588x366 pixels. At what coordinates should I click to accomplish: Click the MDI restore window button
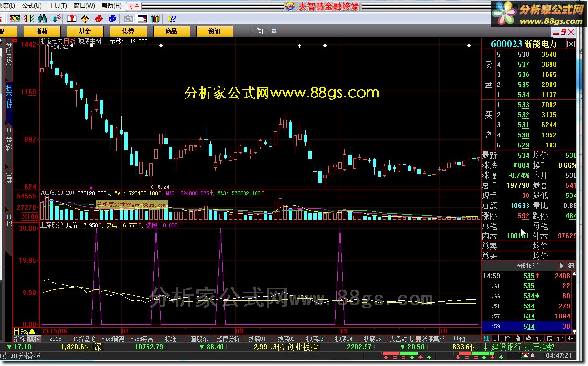point(563,32)
